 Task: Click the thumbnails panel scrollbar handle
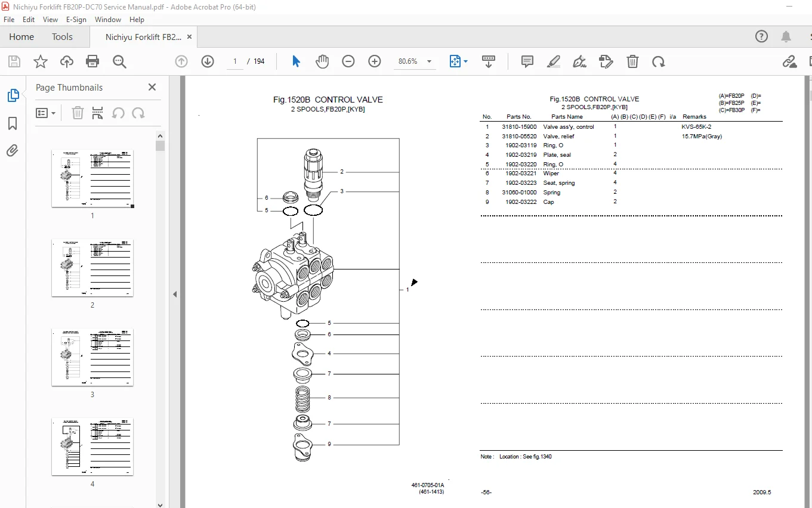point(160,146)
